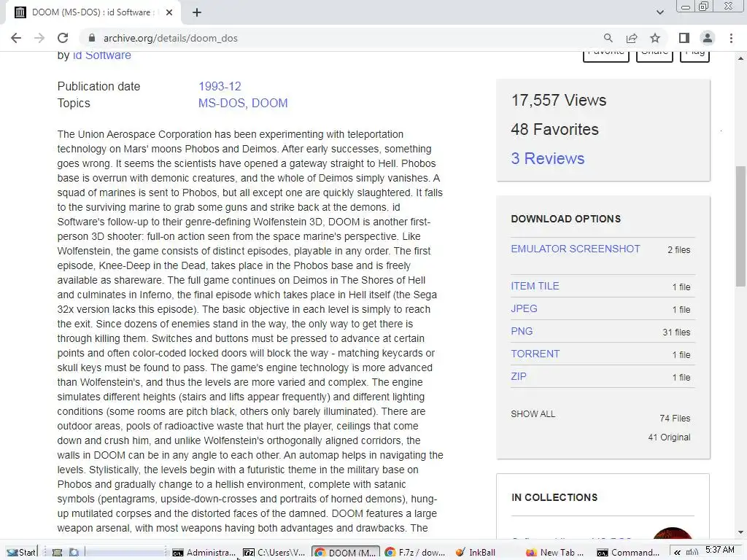Click IN COLLECTIONS heading
This screenshot has width=747, height=560.
[x=554, y=497]
